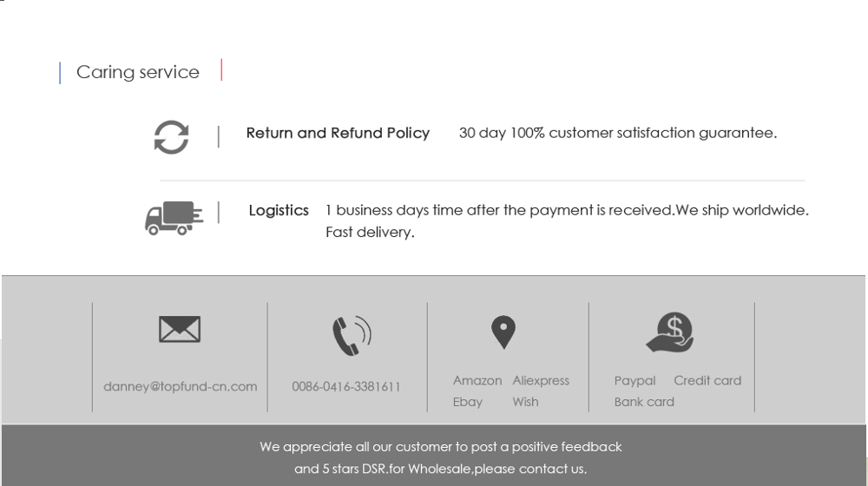The width and height of the screenshot is (868, 486).
Task: Click the Caring service section title
Action: tap(138, 72)
